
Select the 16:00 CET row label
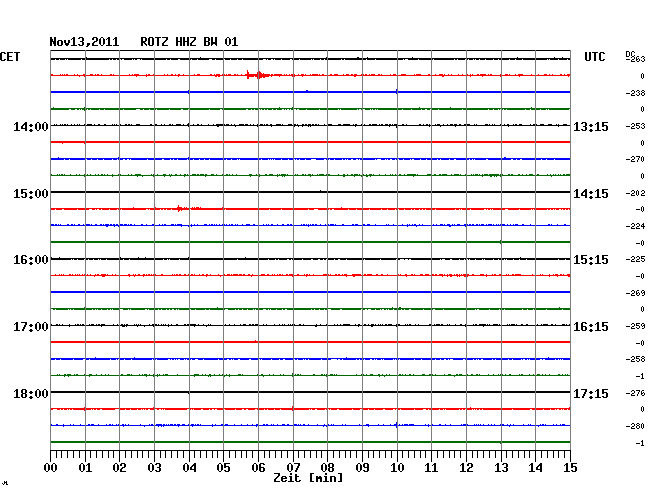(31, 260)
